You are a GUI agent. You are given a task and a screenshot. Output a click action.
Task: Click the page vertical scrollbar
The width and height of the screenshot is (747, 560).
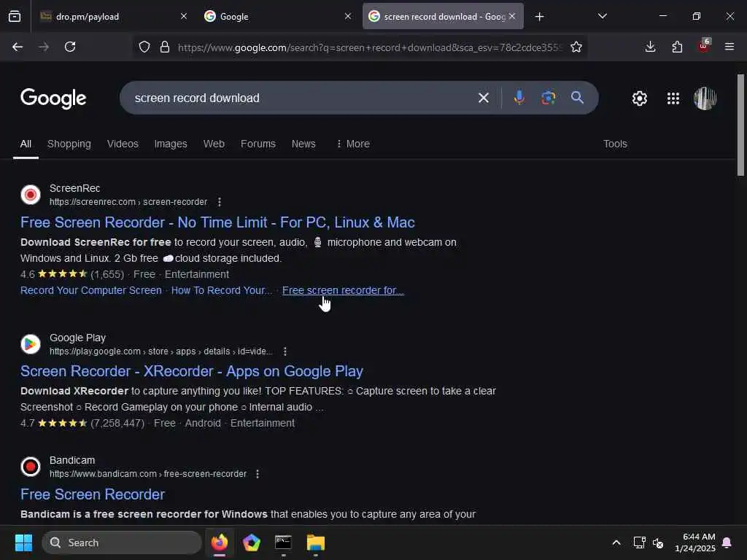pos(740,125)
